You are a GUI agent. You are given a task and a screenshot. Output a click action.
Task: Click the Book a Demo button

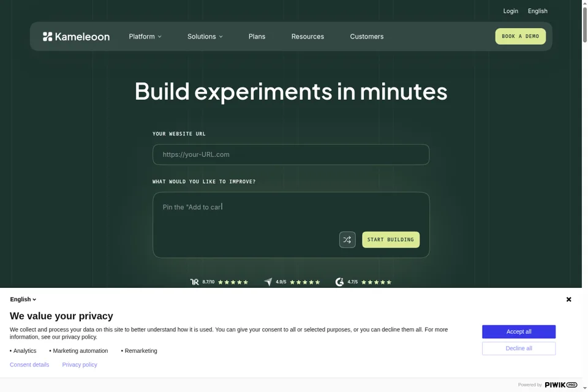[x=520, y=36]
